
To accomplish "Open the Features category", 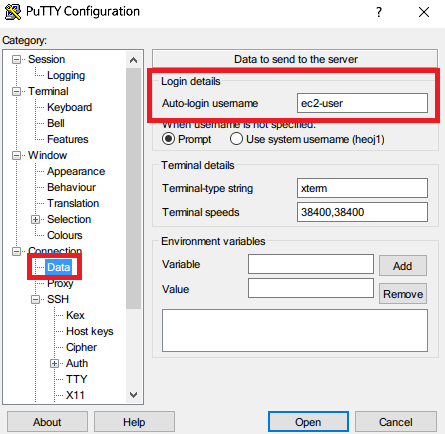I will pos(68,139).
